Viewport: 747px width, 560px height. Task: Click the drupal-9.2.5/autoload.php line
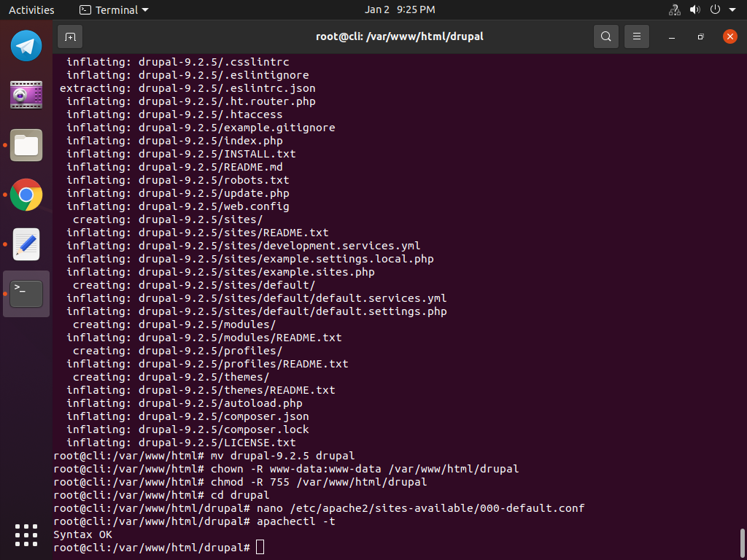[x=185, y=403]
